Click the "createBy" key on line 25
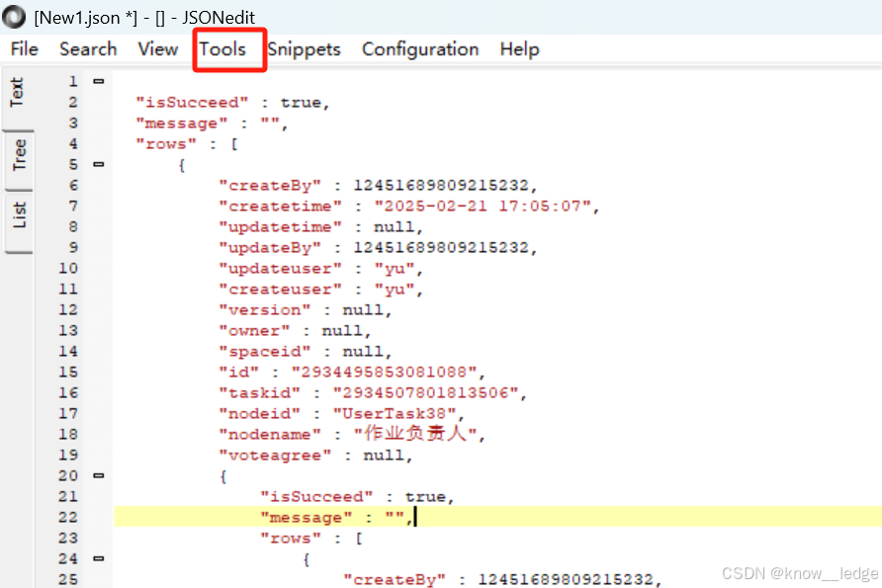Screen dimensions: 882x588 click(395, 579)
